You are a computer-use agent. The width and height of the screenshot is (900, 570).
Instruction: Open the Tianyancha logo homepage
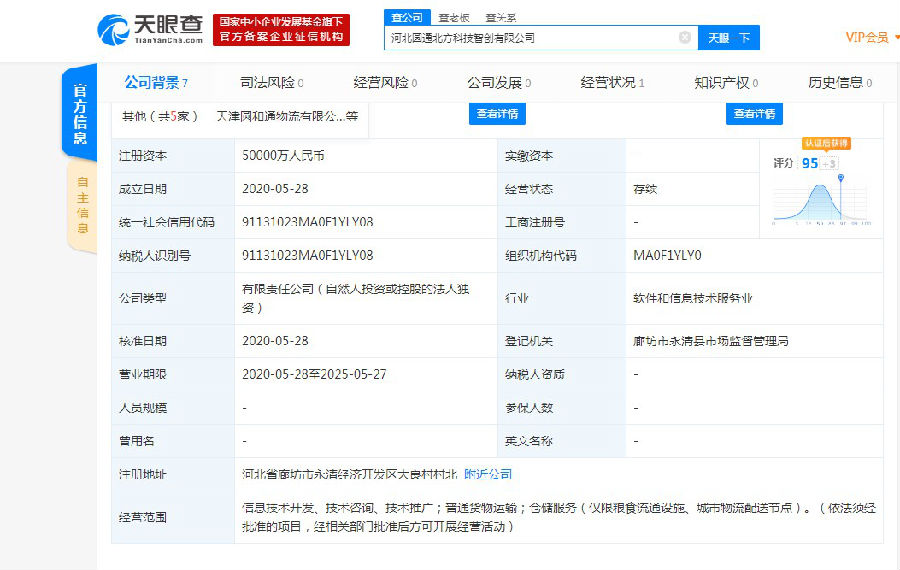150,29
